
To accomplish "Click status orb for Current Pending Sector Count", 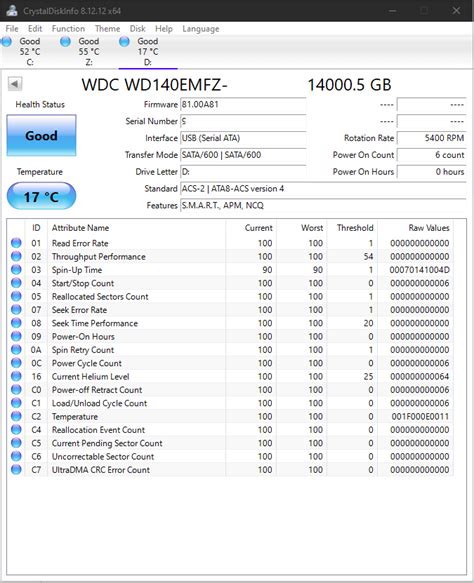I will pos(16,443).
